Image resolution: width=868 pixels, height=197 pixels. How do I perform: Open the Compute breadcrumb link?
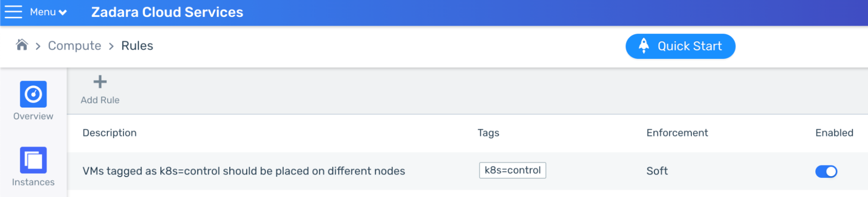pos(74,46)
